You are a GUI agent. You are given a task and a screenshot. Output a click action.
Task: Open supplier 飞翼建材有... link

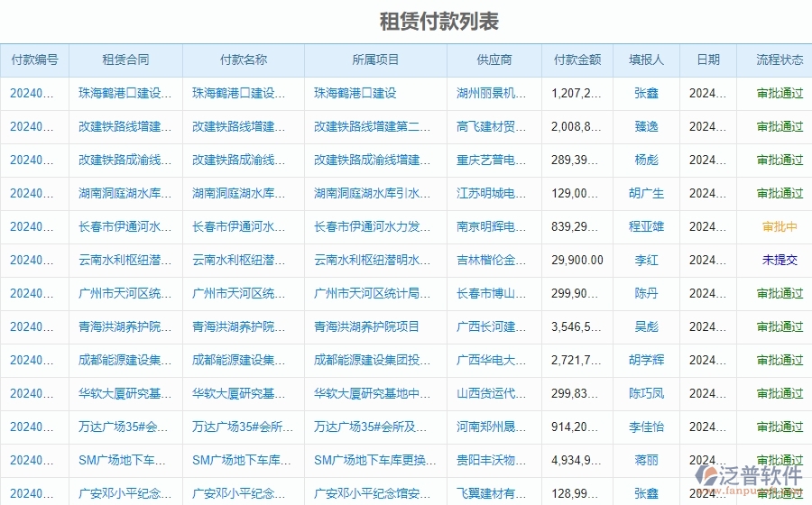[x=491, y=493]
